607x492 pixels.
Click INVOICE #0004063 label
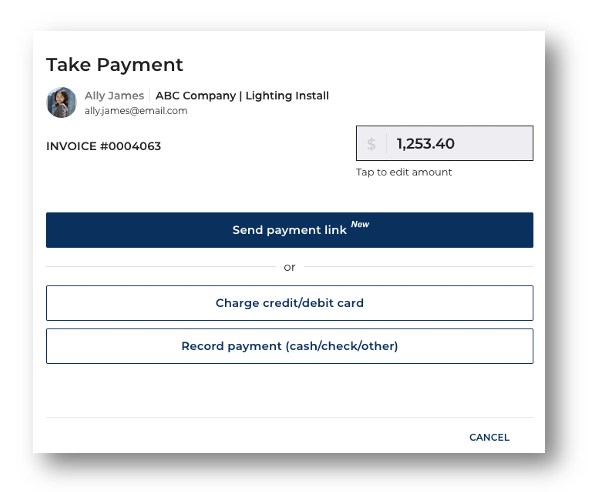pos(103,146)
